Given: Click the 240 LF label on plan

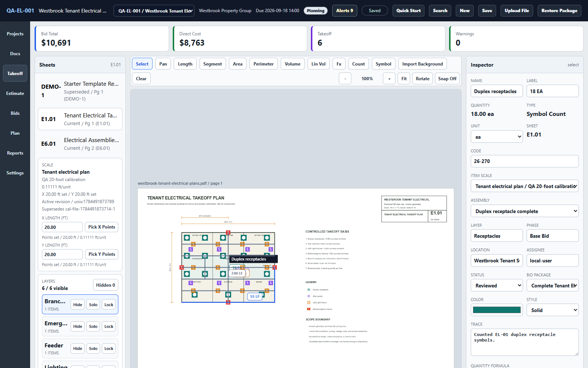Looking at the screenshot, I should click(x=237, y=273).
